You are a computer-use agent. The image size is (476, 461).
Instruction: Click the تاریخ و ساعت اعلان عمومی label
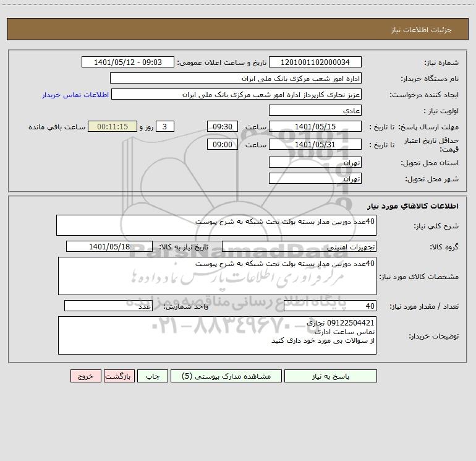(x=221, y=62)
